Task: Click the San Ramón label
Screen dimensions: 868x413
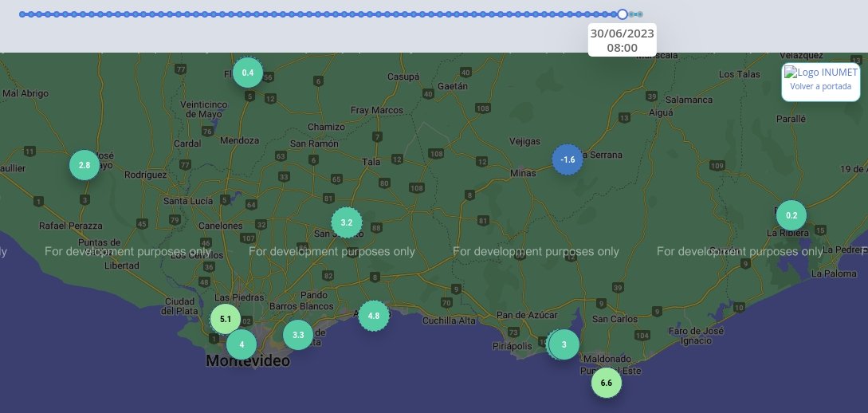Action: pyautogui.click(x=314, y=144)
